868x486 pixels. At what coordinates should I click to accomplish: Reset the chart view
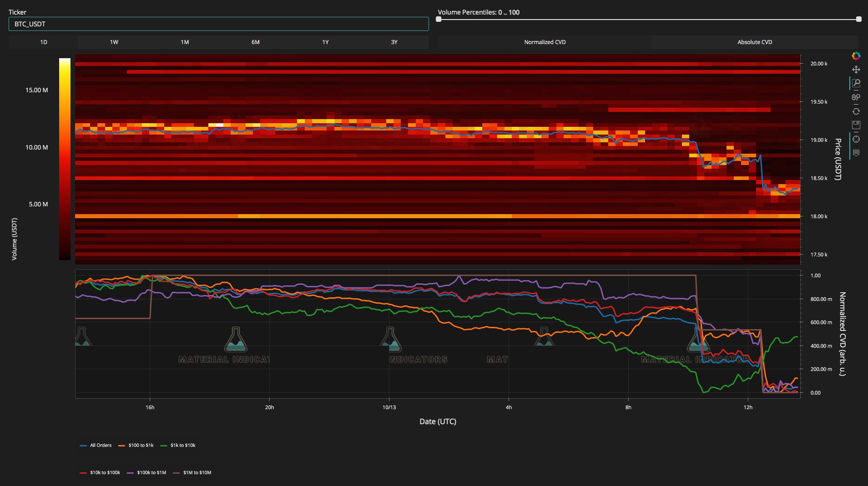point(856,111)
